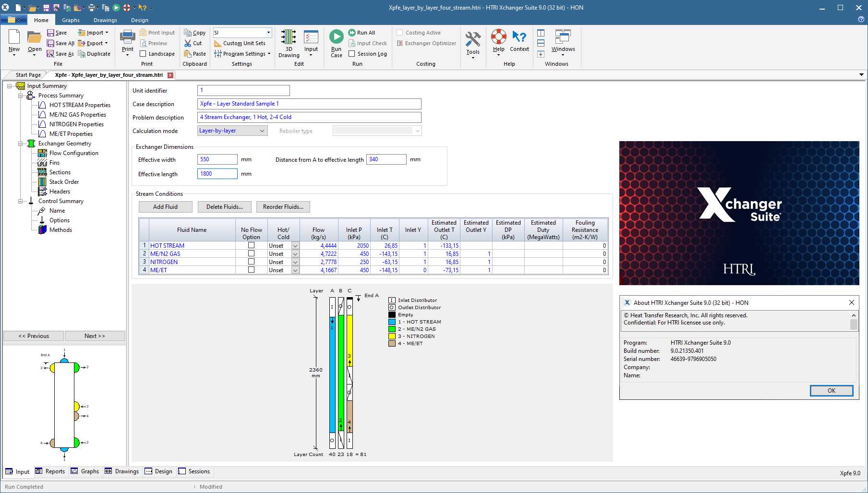
Task: Select Stack Order in the tree
Action: pos(64,182)
